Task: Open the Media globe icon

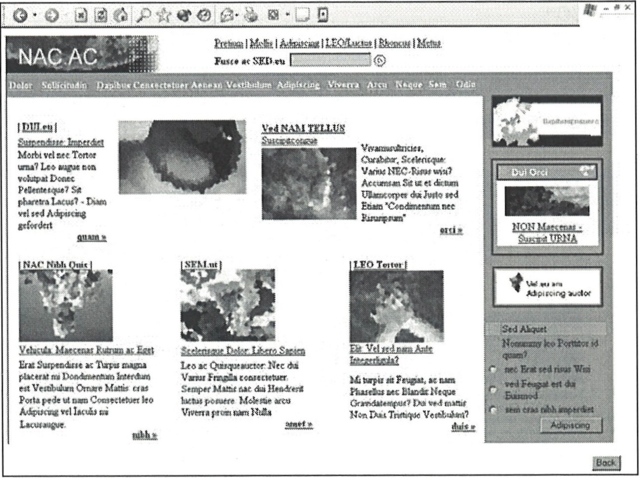Action: [x=184, y=16]
